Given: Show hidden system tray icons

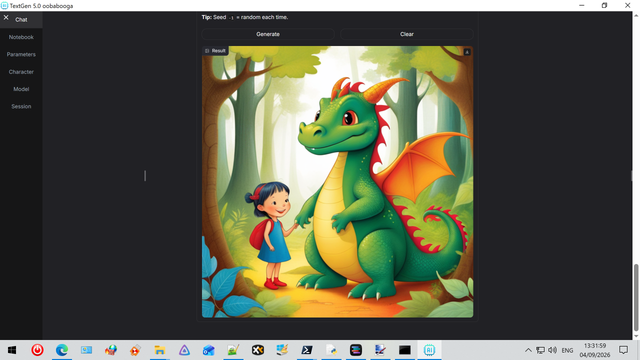Looking at the screenshot, I should (x=528, y=350).
